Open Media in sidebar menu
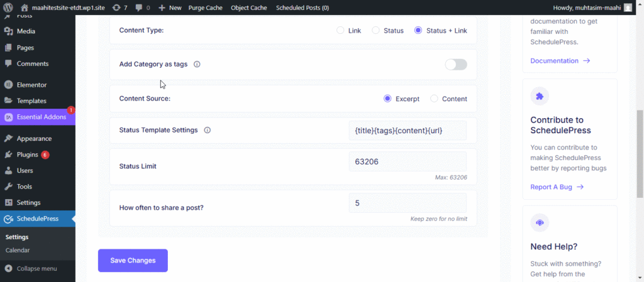 pyautogui.click(x=26, y=31)
